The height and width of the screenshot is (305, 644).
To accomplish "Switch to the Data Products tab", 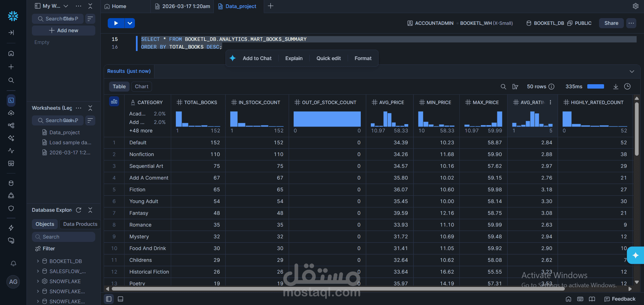I will point(80,224).
